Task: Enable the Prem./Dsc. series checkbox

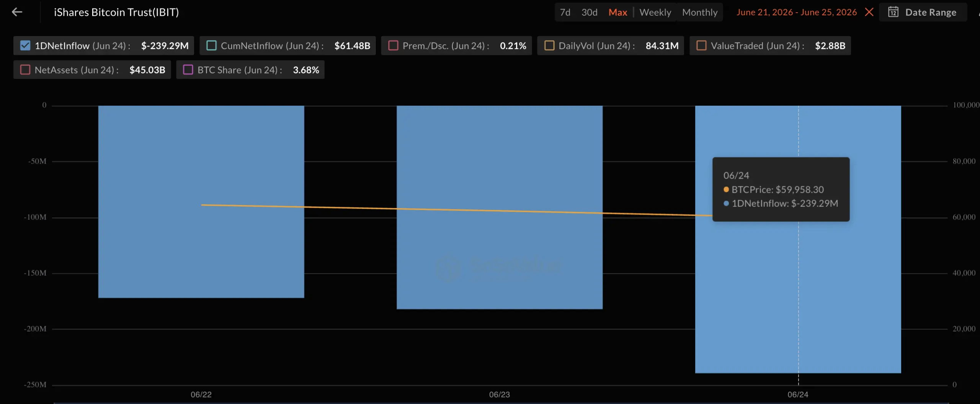Action: tap(393, 46)
